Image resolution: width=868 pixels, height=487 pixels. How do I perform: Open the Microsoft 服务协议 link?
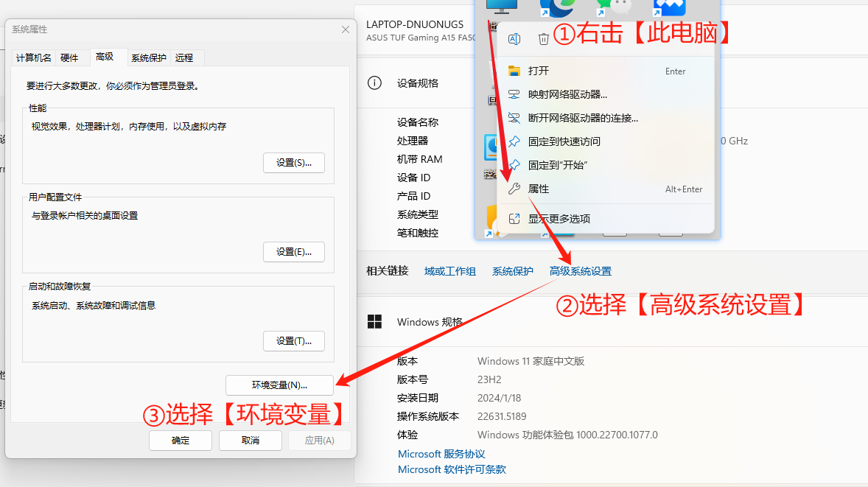(442, 454)
